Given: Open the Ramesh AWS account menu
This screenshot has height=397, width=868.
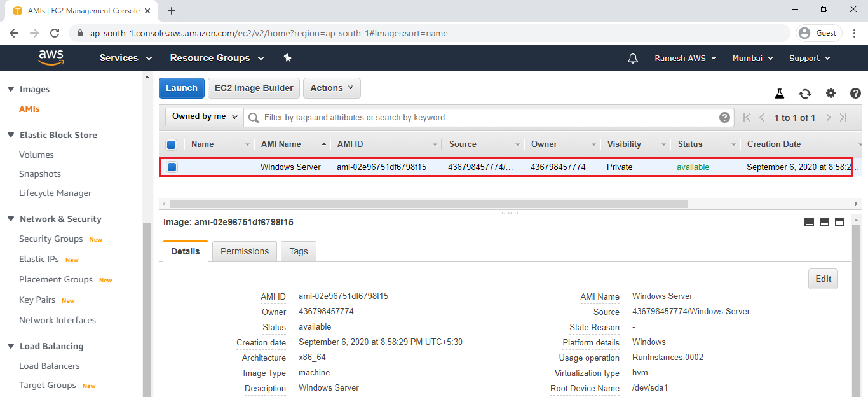Looking at the screenshot, I should 686,58.
